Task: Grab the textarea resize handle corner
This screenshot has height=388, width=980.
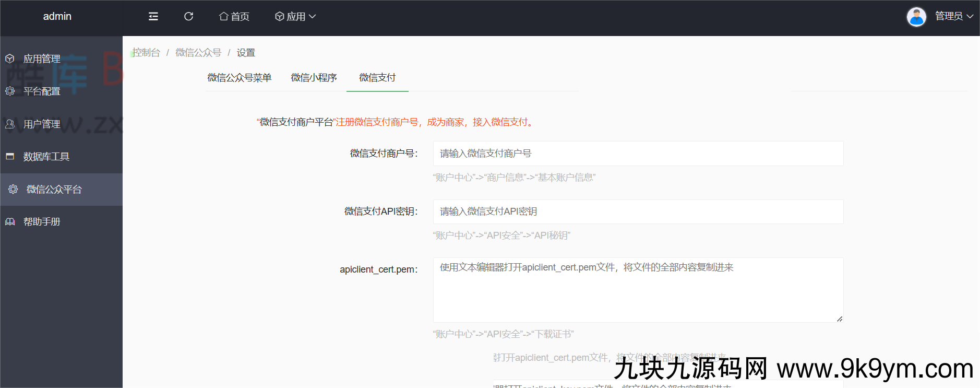Action: click(x=840, y=319)
